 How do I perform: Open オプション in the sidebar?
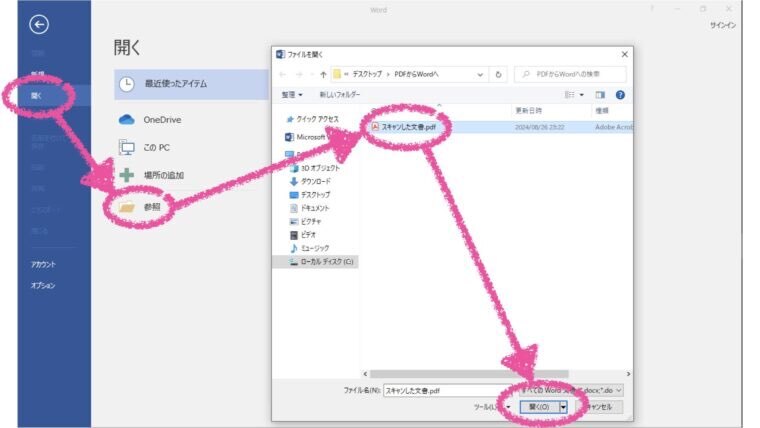click(43, 285)
